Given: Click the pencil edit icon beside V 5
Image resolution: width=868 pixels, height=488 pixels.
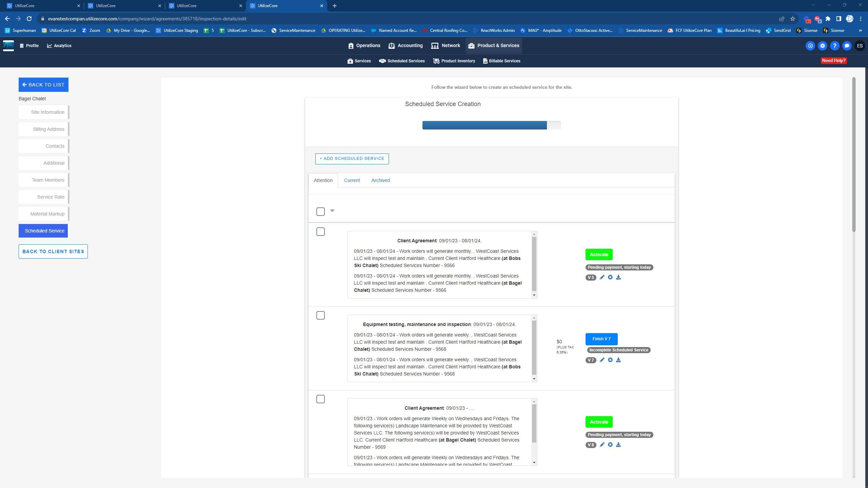Looking at the screenshot, I should point(602,277).
